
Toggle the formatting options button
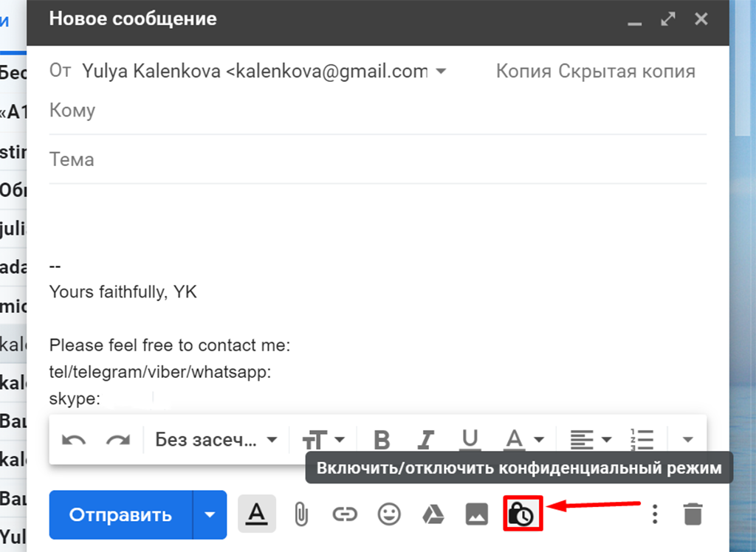[256, 514]
